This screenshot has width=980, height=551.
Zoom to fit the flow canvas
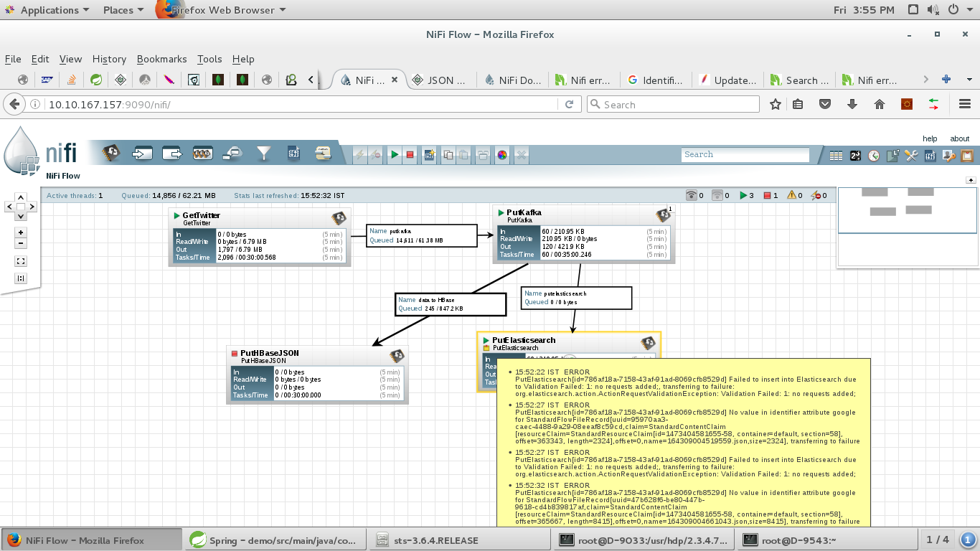click(20, 260)
